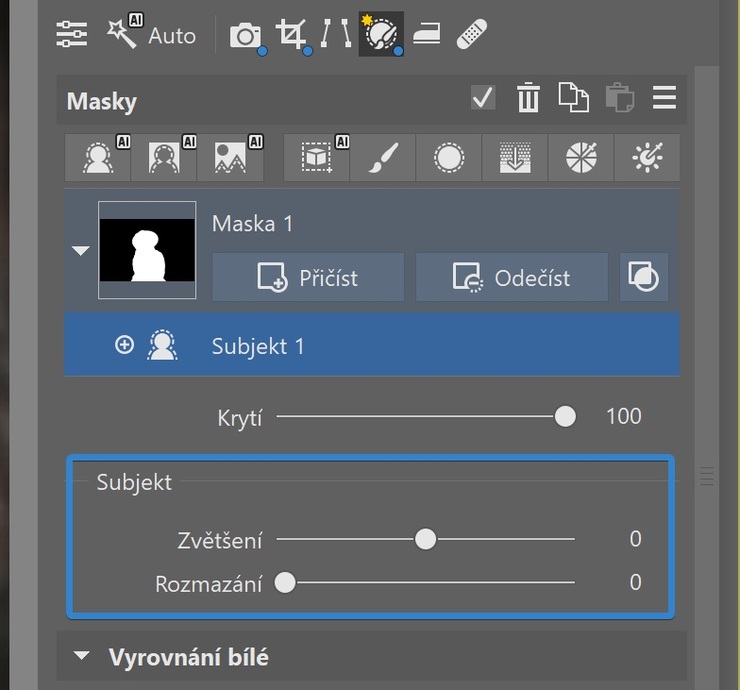Viewport: 740px width, 690px height.
Task: Select the AI object selection mask tool
Action: [317, 157]
